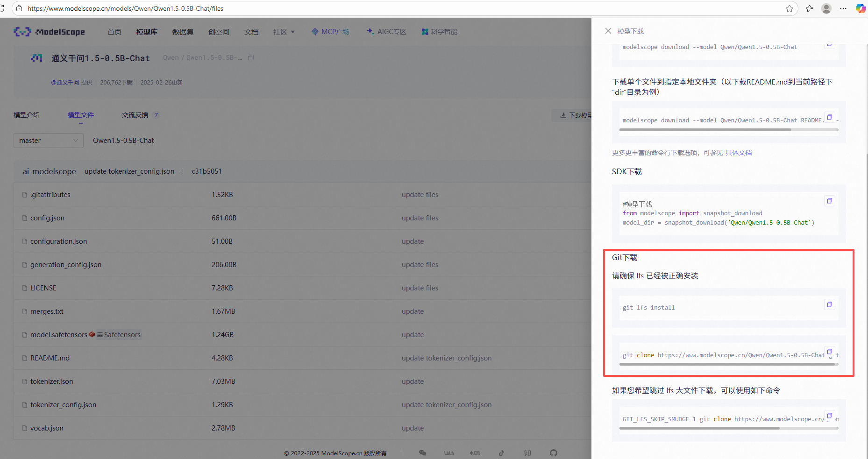Viewport: 868px width, 459px height.
Task: Copy the GIT_LFS_SKIP_SMUDGE clone command
Action: pyautogui.click(x=829, y=416)
